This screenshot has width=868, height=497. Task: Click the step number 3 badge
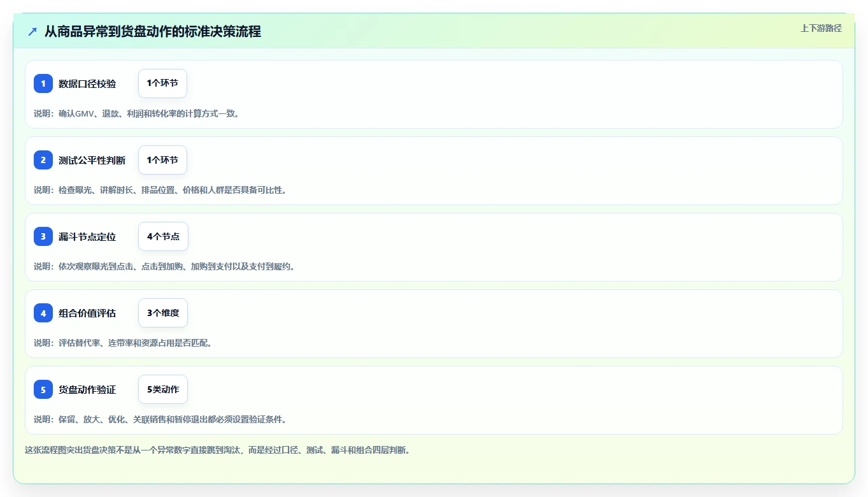tap(43, 236)
